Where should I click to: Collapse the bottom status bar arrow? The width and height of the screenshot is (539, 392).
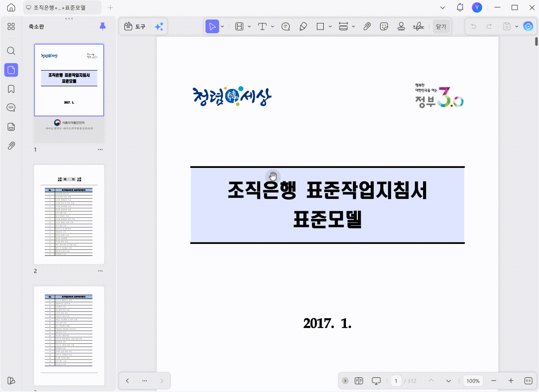pyautogui.click(x=345, y=381)
